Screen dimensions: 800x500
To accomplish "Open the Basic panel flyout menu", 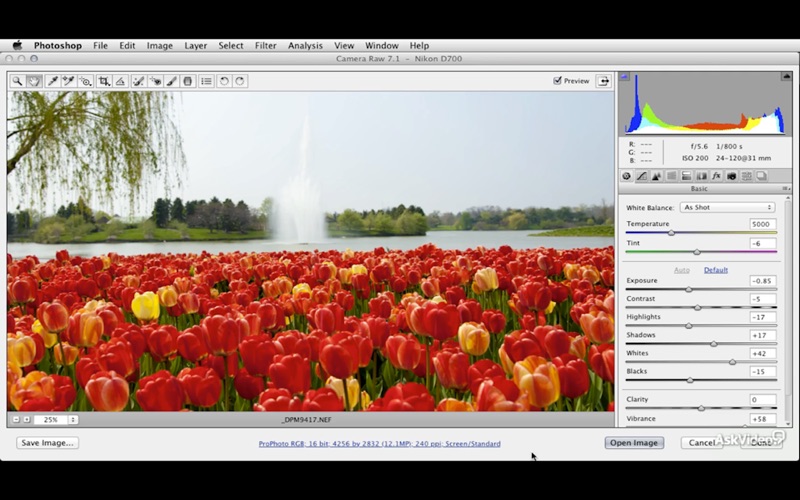I will tap(786, 189).
